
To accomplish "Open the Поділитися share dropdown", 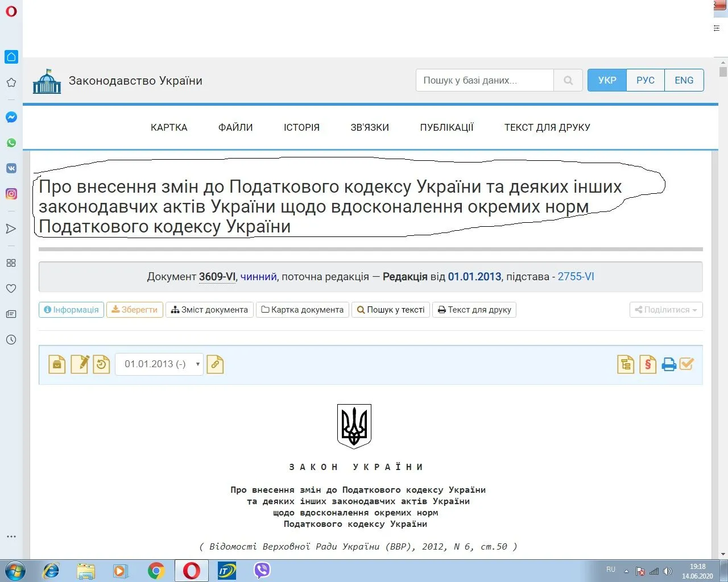I will [x=666, y=310].
